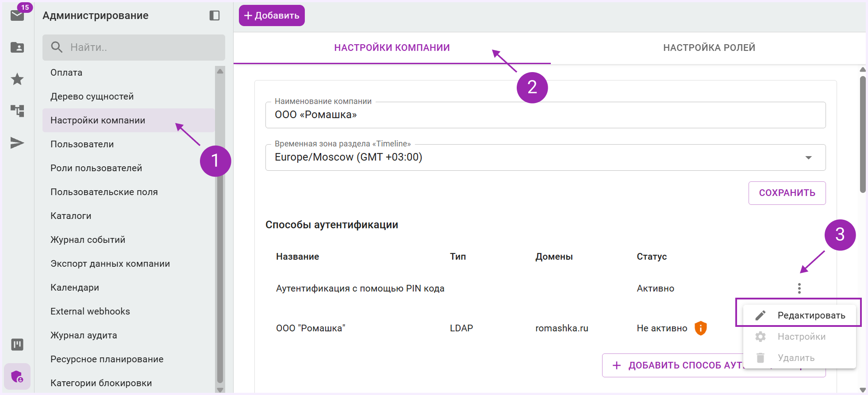Open the mail inbox icon with badge
The height and width of the screenshot is (395, 868).
coord(18,15)
